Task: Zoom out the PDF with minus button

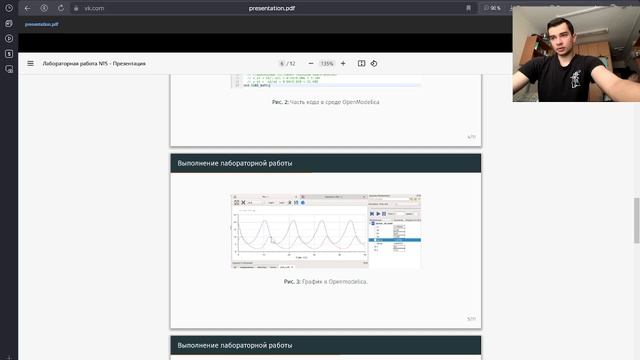Action: (311, 64)
